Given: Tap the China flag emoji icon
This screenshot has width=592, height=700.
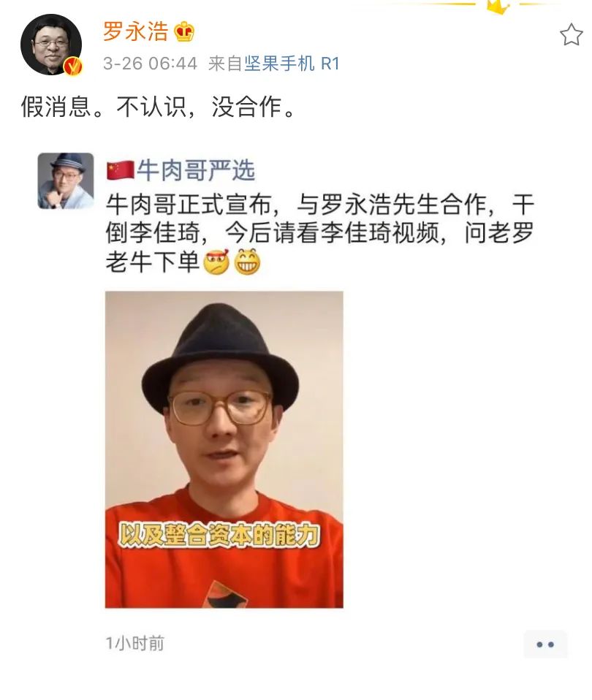Looking at the screenshot, I should 121,170.
